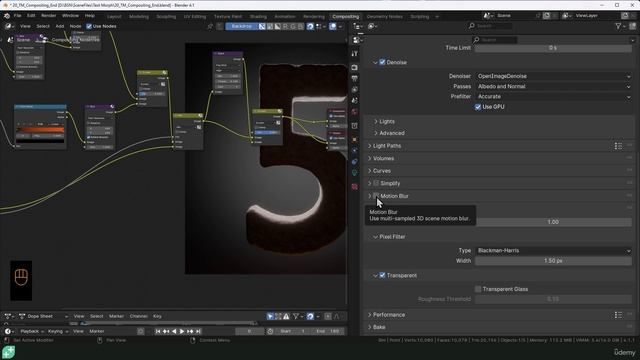Toggle the Use Nodes checkbox
This screenshot has width=640, height=360.
(89, 26)
